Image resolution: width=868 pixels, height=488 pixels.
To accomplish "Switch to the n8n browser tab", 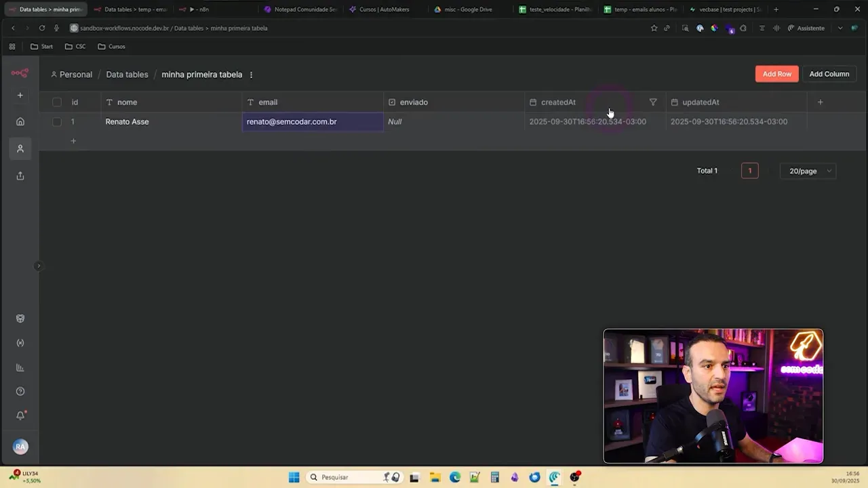I will tap(203, 9).
